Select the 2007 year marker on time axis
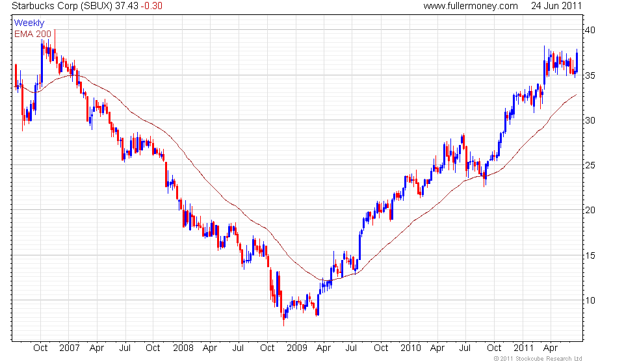The image size is (637, 364). pos(69,347)
